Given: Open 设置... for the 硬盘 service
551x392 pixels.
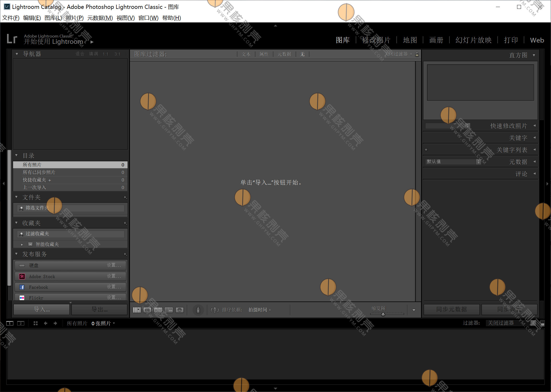Looking at the screenshot, I should tap(114, 265).
